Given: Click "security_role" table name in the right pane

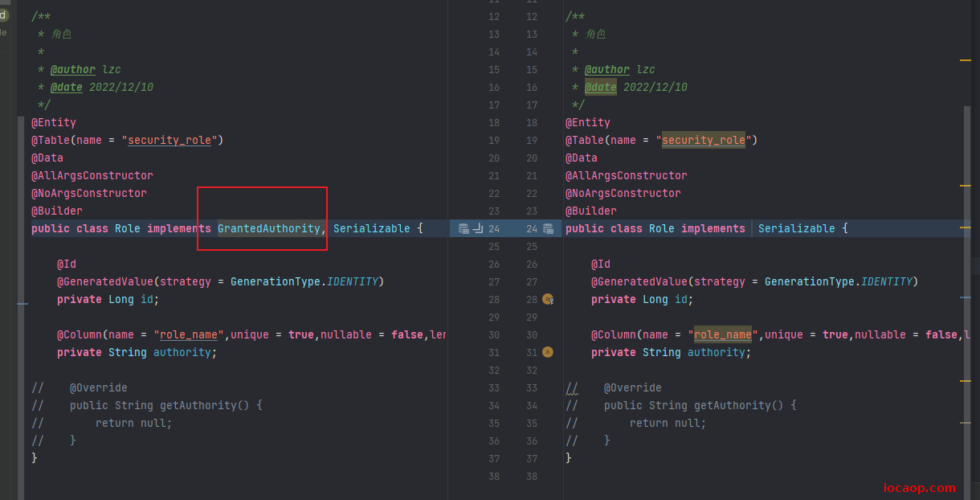Looking at the screenshot, I should click(704, 141).
